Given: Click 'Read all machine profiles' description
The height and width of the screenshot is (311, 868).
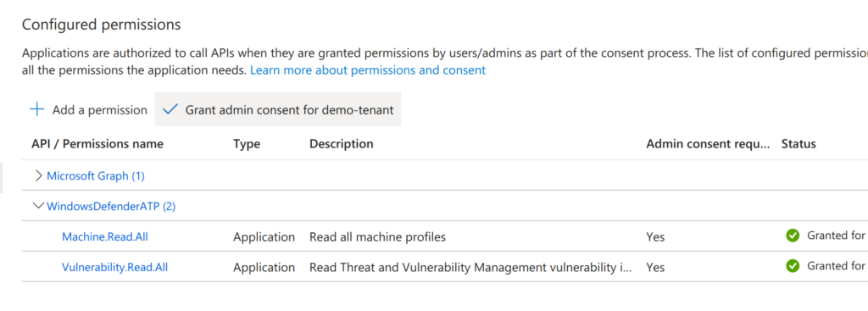Looking at the screenshot, I should [377, 236].
